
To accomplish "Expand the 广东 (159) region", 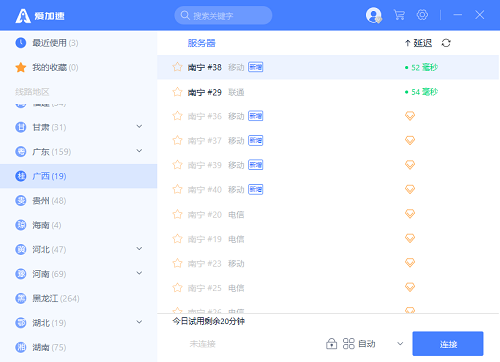I will [x=139, y=151].
